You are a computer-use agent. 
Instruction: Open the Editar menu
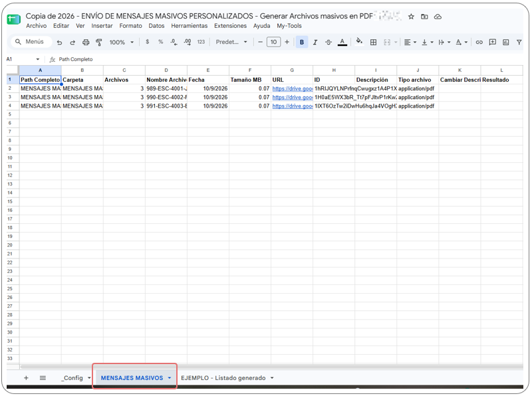(x=61, y=26)
